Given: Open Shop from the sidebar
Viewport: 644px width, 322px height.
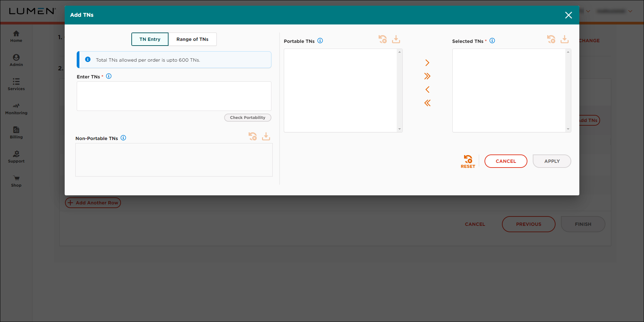Looking at the screenshot, I should pyautogui.click(x=16, y=181).
